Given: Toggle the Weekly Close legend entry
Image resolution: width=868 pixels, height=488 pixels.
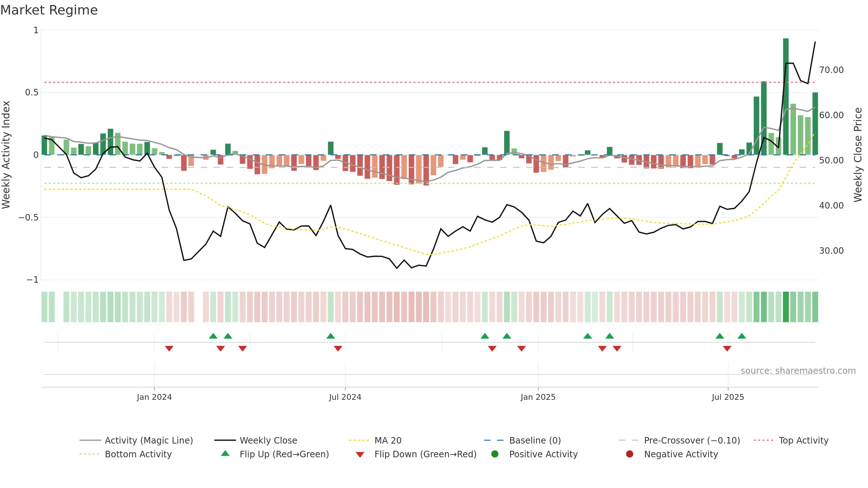Looking at the screenshot, I should pyautogui.click(x=256, y=440).
